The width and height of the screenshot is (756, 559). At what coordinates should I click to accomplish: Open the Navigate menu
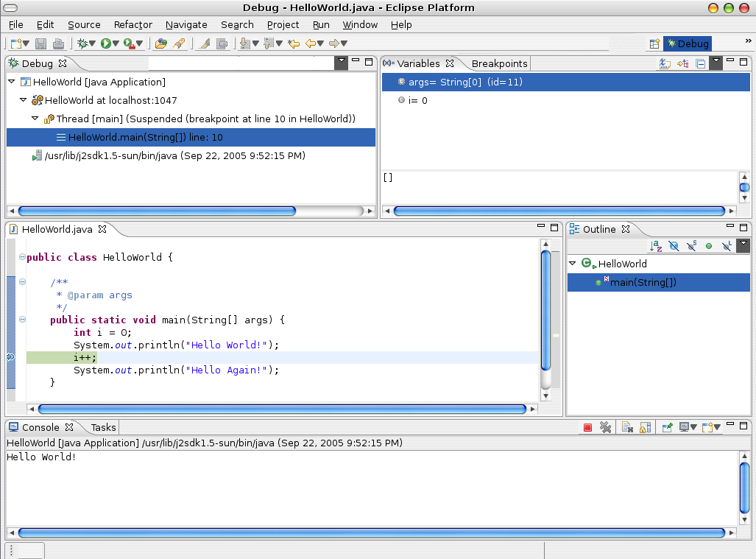pyautogui.click(x=186, y=24)
